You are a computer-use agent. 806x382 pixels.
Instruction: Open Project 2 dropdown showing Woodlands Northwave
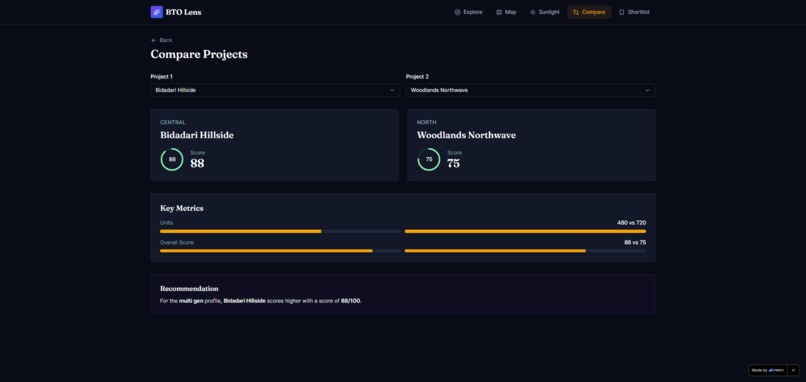pos(530,90)
